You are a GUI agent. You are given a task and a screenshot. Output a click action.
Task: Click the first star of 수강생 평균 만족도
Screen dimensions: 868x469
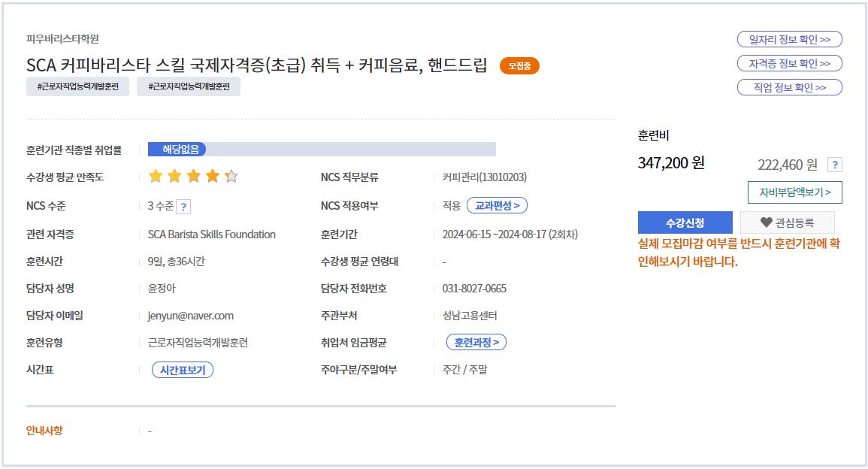coord(155,177)
